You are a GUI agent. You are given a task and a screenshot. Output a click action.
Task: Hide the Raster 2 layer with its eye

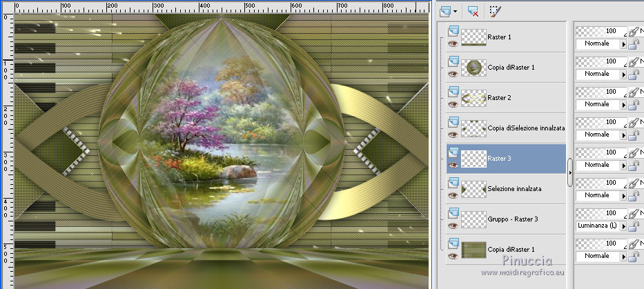[x=453, y=104]
